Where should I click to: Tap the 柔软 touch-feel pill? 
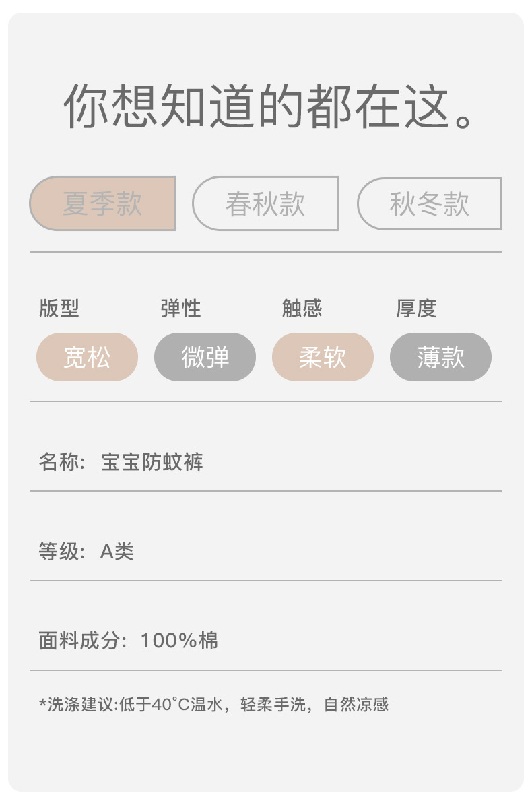pyautogui.click(x=323, y=357)
